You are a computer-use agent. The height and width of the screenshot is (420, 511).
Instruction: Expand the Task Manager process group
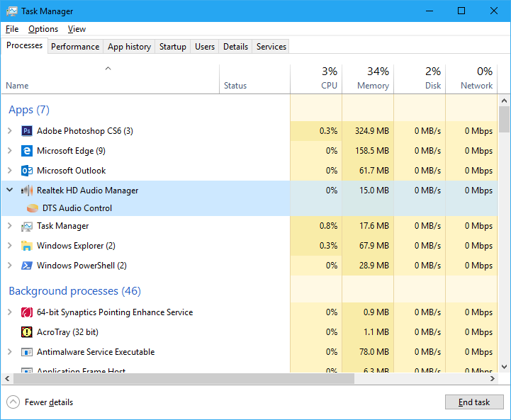click(10, 226)
